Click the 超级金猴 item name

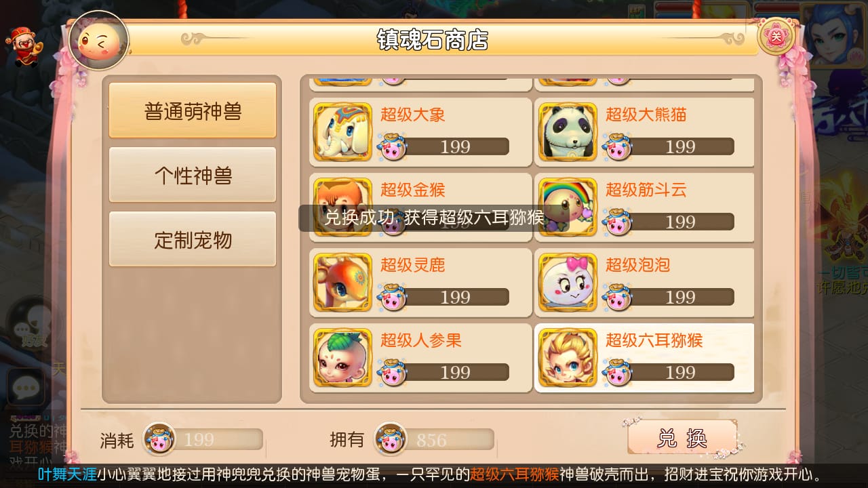[x=412, y=190]
